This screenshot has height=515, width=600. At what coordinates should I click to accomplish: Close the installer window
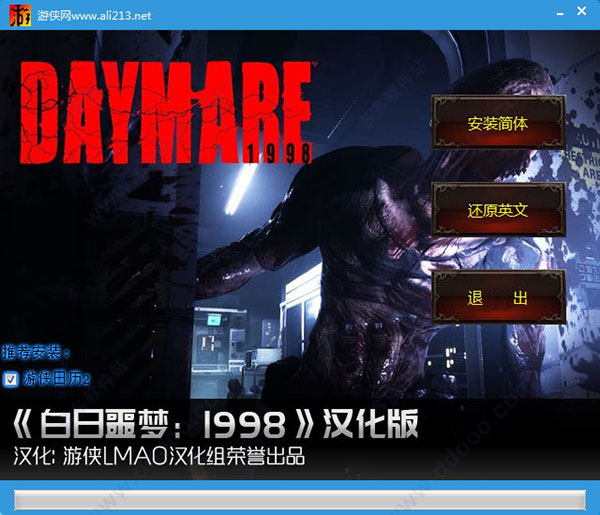click(582, 11)
